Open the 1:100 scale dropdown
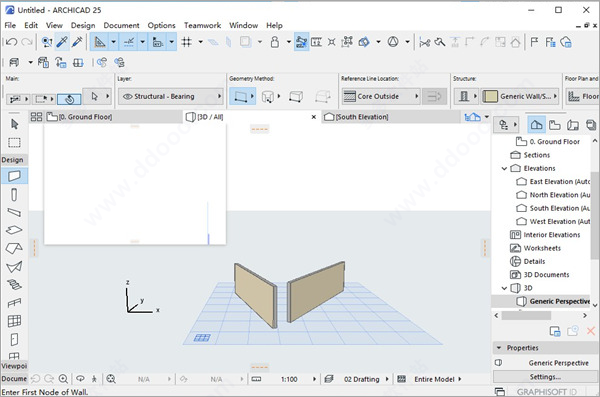Image resolution: width=600 pixels, height=397 pixels. coord(314,379)
